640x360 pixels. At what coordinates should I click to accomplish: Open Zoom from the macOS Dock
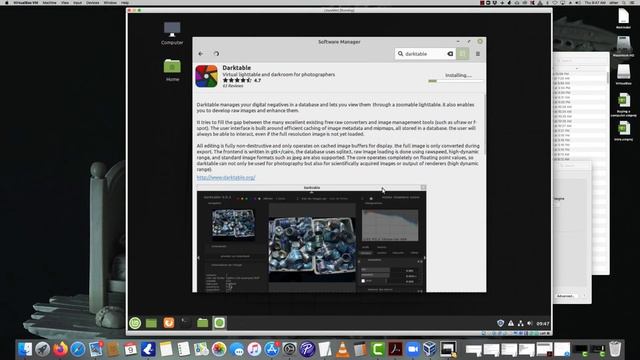coord(413,349)
